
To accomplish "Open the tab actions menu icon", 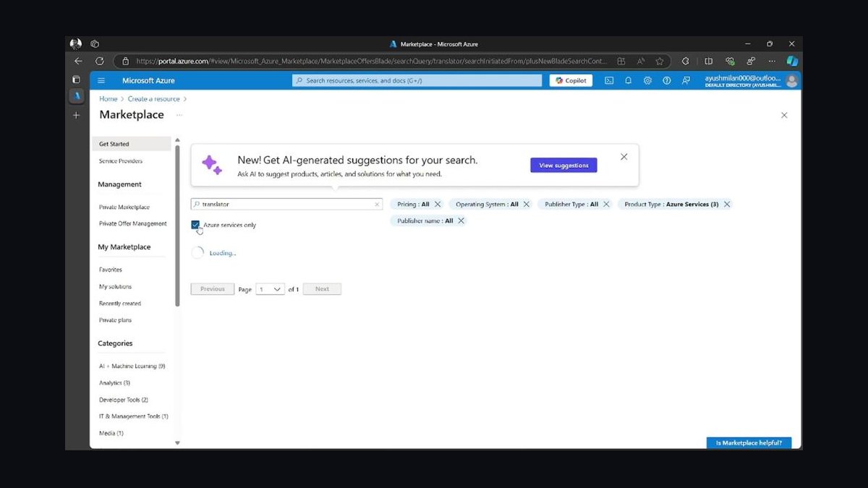I will tap(76, 80).
